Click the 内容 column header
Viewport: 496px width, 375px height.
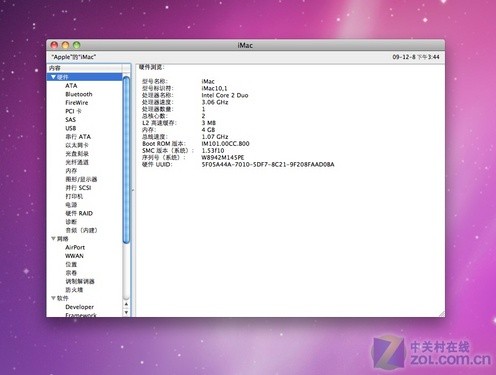(85, 68)
